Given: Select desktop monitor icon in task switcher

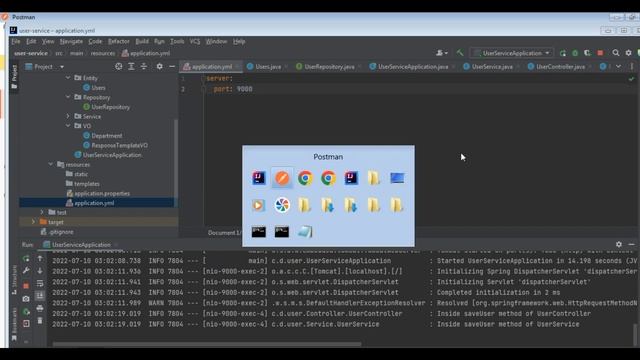Looking at the screenshot, I should (397, 178).
